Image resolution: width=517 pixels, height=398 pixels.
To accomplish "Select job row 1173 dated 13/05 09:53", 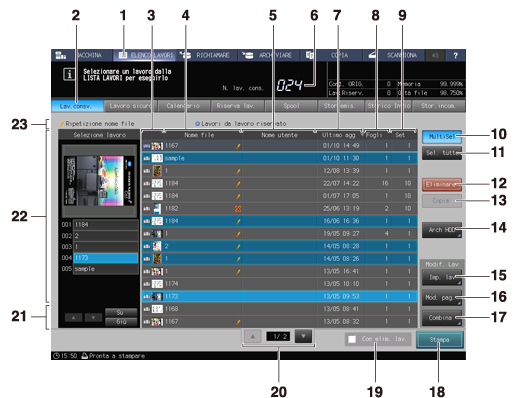I will [x=279, y=296].
